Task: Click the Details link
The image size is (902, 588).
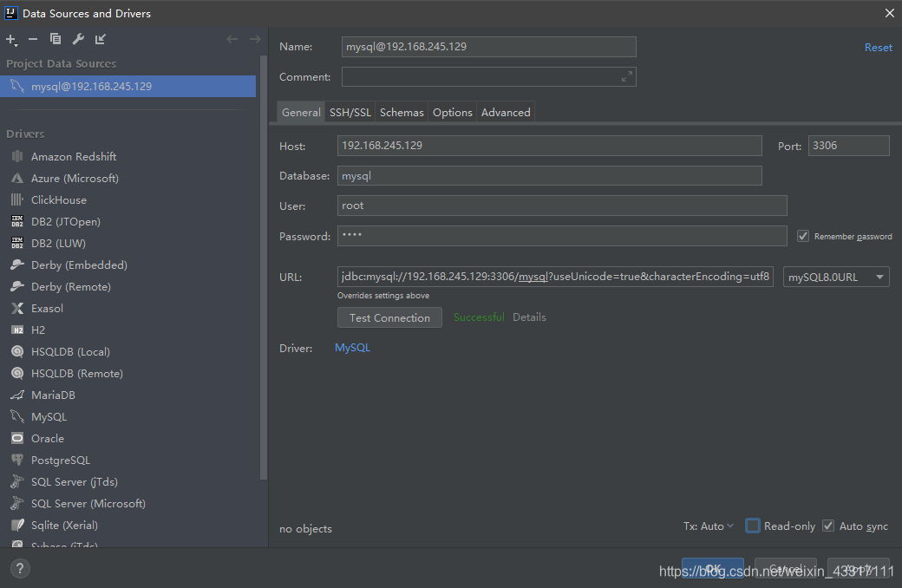Action: [x=529, y=317]
